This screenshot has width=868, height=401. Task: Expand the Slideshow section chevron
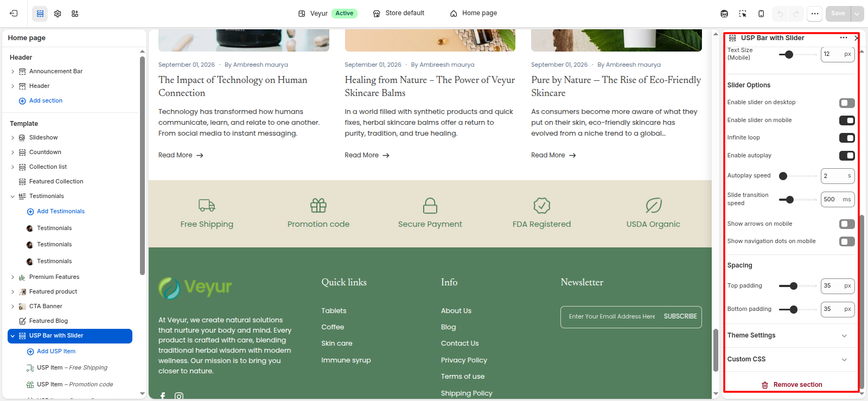(12, 138)
